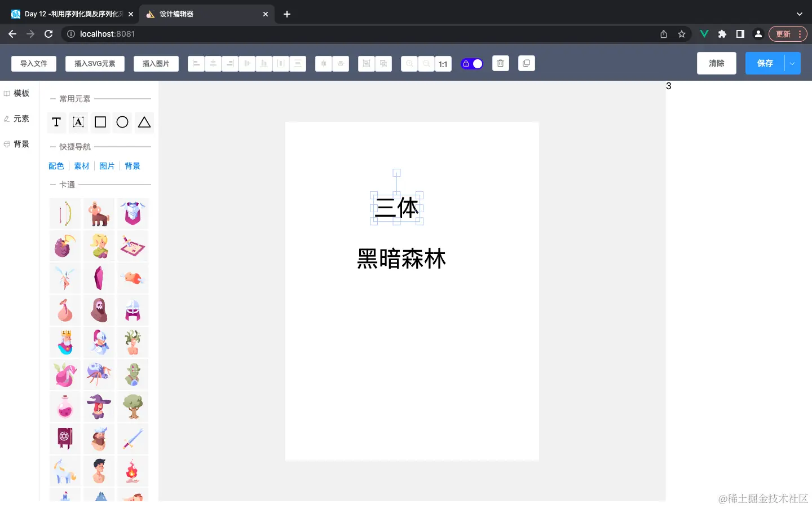Insert an art text element
The width and height of the screenshot is (812, 508).
pyautogui.click(x=78, y=122)
